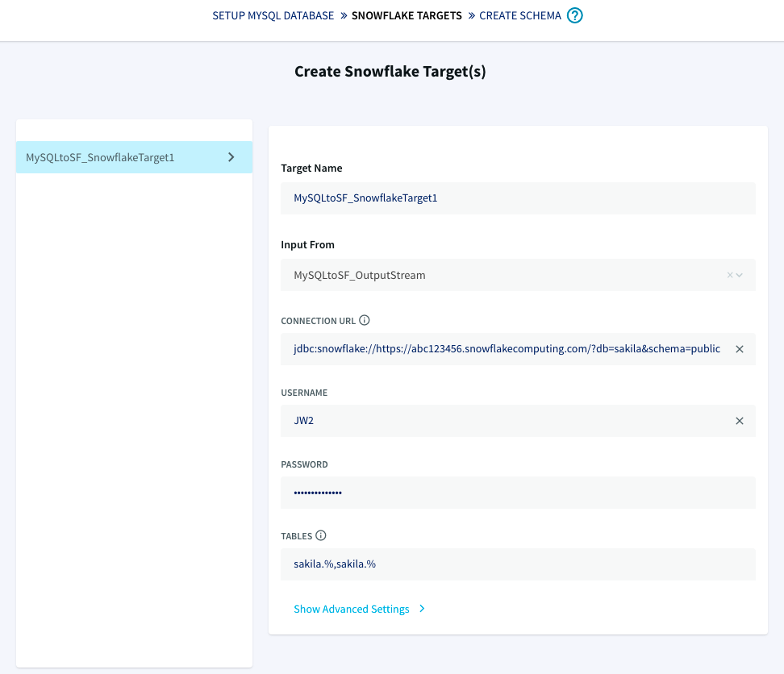Viewport: 784px width, 674px height.
Task: Click the Target Name label
Action: pyautogui.click(x=311, y=168)
